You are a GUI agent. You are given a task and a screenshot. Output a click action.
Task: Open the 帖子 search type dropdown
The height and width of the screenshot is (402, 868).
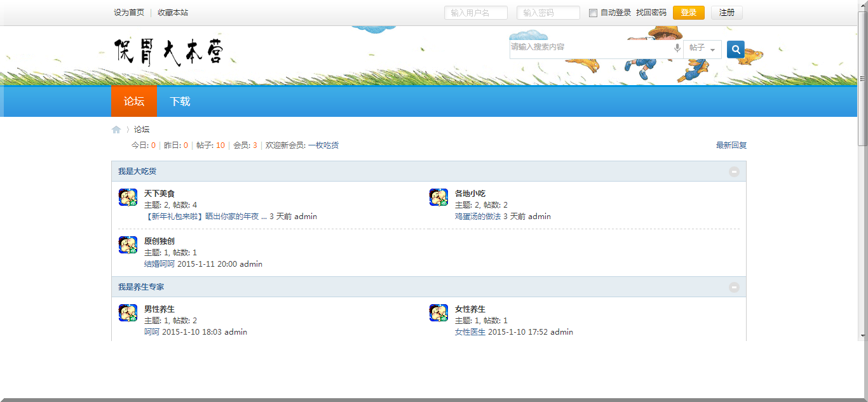click(702, 48)
